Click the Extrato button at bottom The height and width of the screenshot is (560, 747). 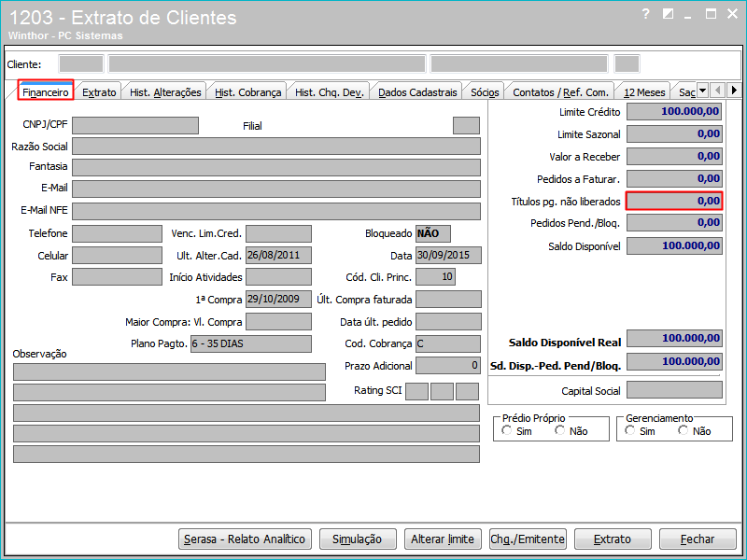coord(613,539)
